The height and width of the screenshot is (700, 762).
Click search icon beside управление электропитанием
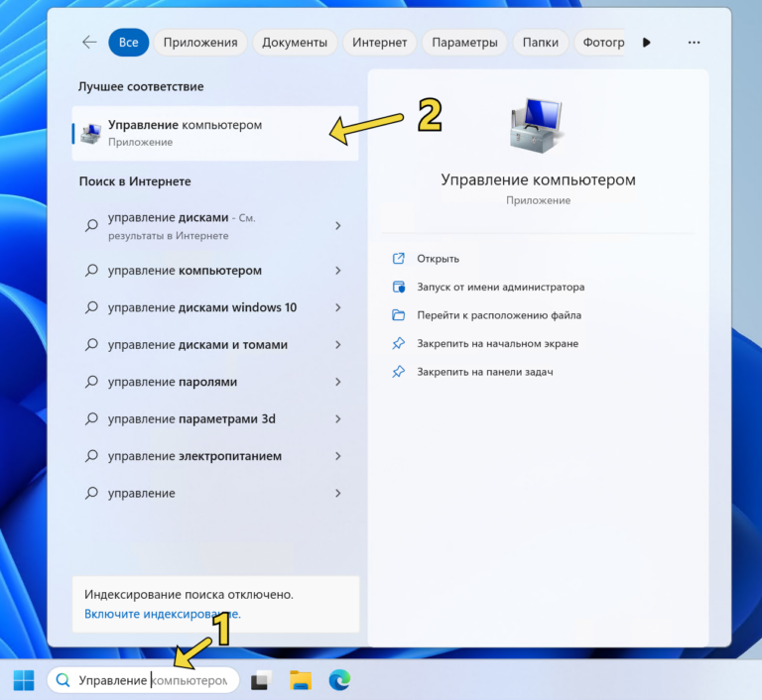click(x=91, y=456)
